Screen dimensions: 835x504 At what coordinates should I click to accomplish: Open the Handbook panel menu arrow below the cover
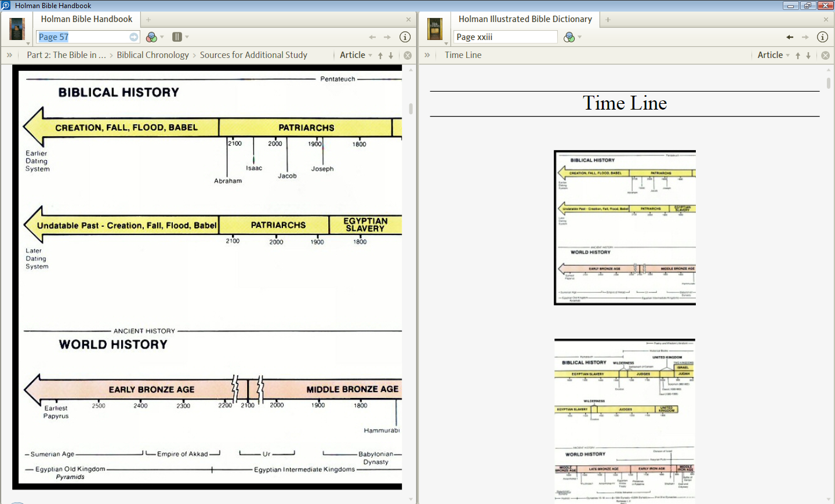pos(28,43)
